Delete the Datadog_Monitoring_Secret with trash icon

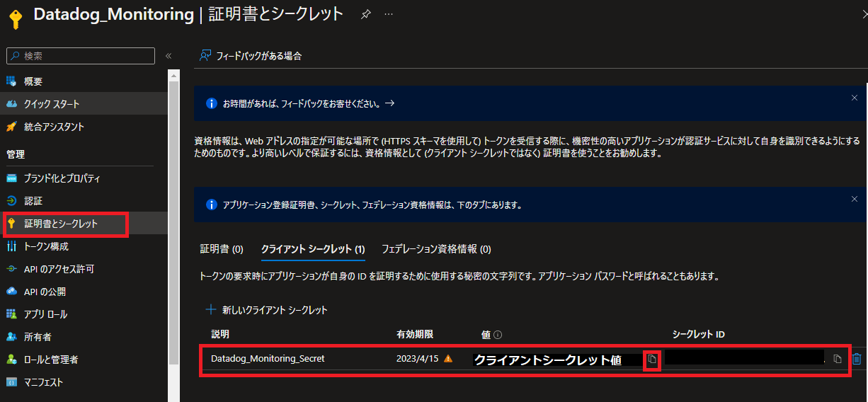[x=857, y=359]
